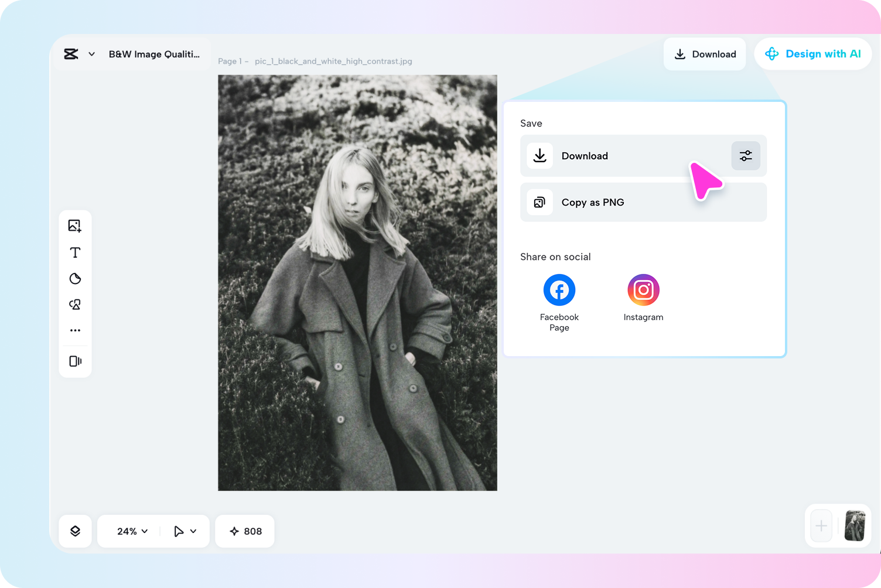The image size is (881, 588).
Task: Open the stickers tool in the sidebar
Action: click(75, 279)
